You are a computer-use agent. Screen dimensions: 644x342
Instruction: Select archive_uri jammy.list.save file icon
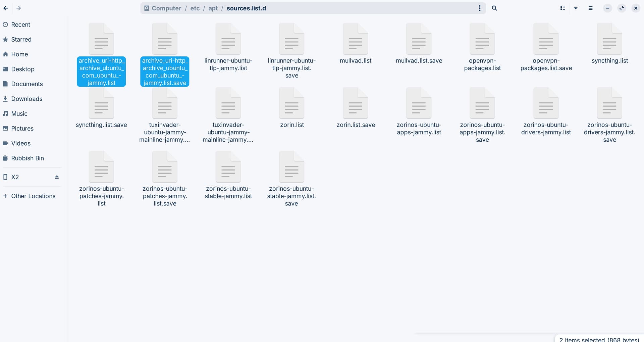coord(165,39)
